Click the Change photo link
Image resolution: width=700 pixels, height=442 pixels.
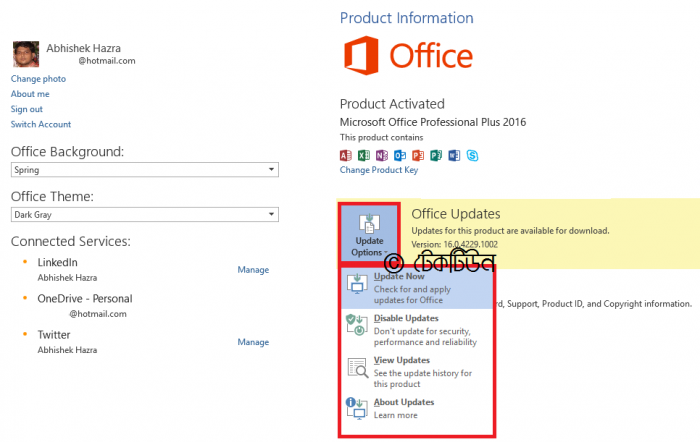coord(38,79)
